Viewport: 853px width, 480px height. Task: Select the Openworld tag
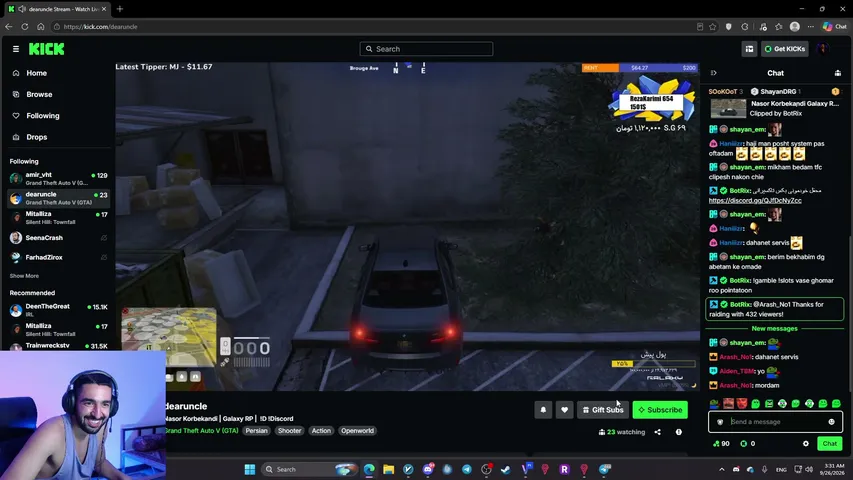357,430
